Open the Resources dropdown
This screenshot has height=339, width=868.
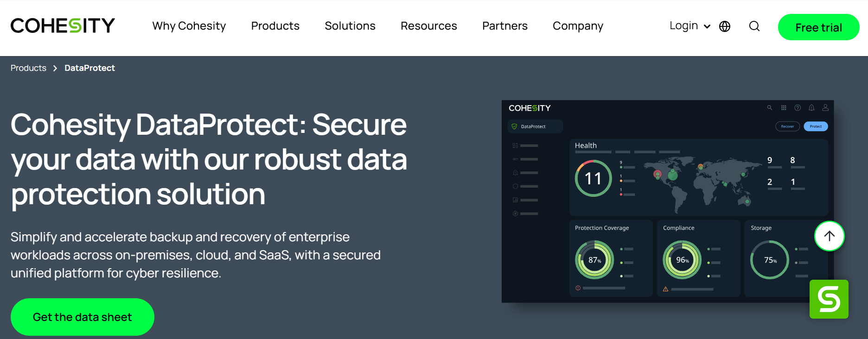pos(428,26)
